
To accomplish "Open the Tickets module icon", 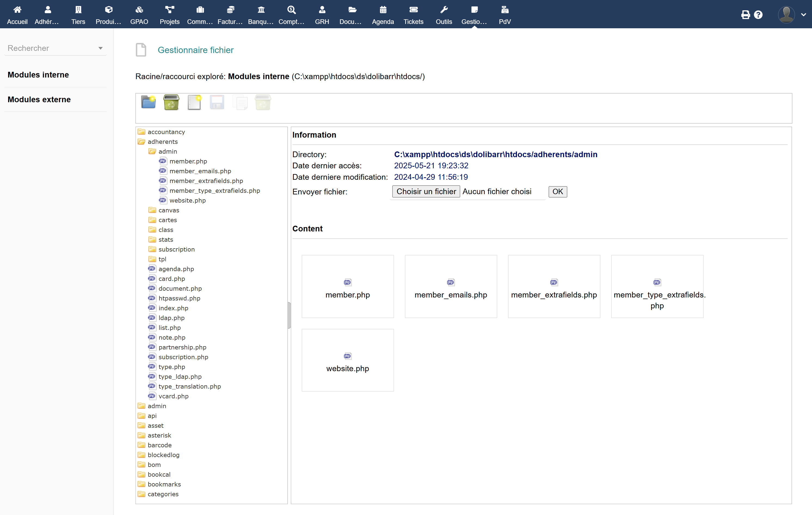I will click(x=413, y=14).
